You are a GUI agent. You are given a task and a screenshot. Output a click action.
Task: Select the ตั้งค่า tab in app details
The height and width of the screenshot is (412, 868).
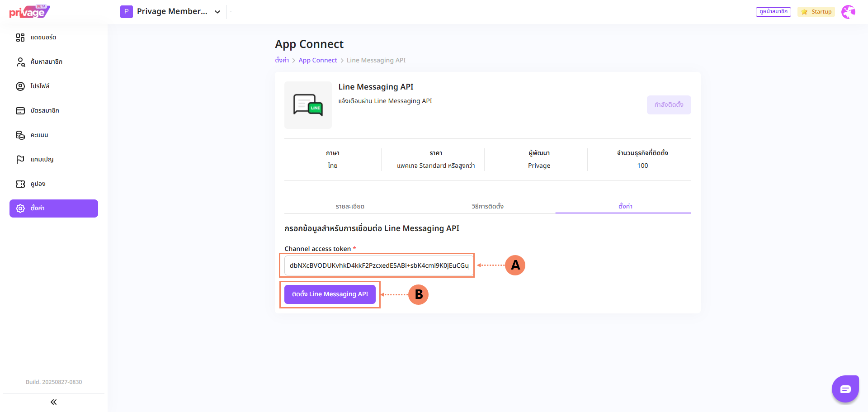click(x=625, y=206)
